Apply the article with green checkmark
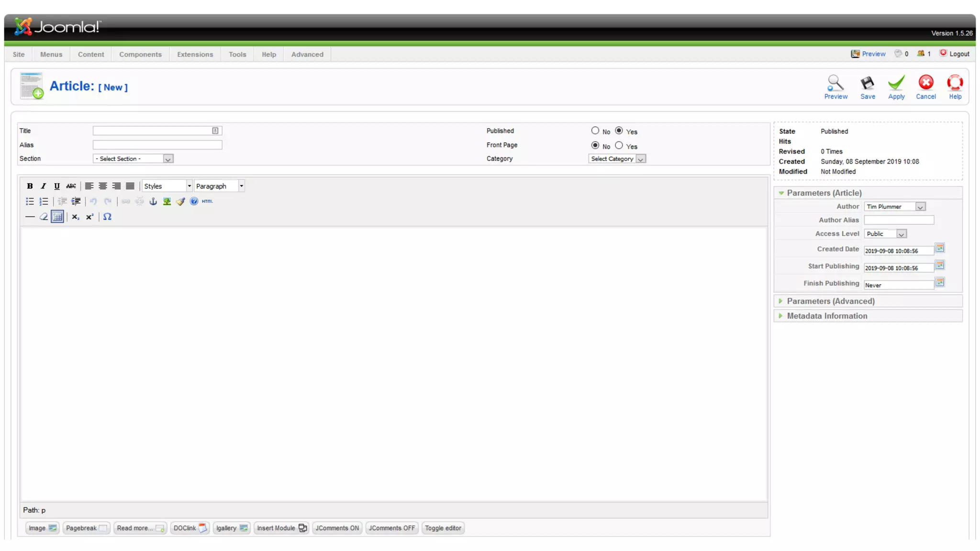 click(896, 87)
